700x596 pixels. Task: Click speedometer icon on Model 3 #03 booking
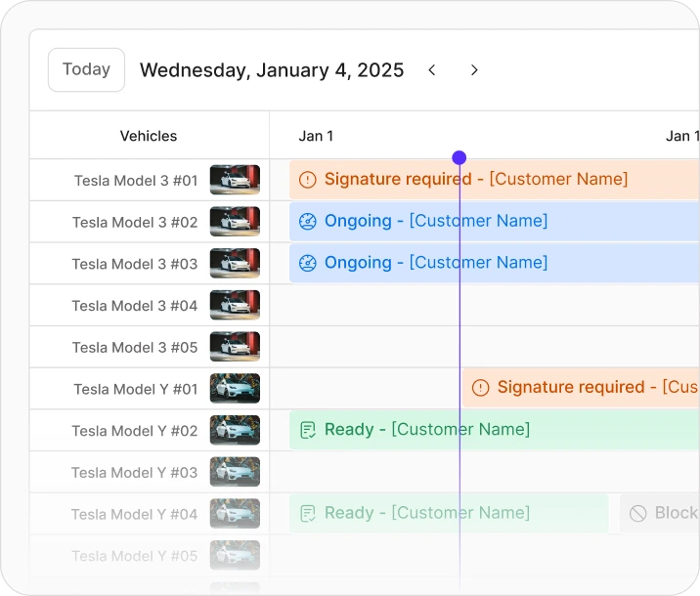point(308,263)
